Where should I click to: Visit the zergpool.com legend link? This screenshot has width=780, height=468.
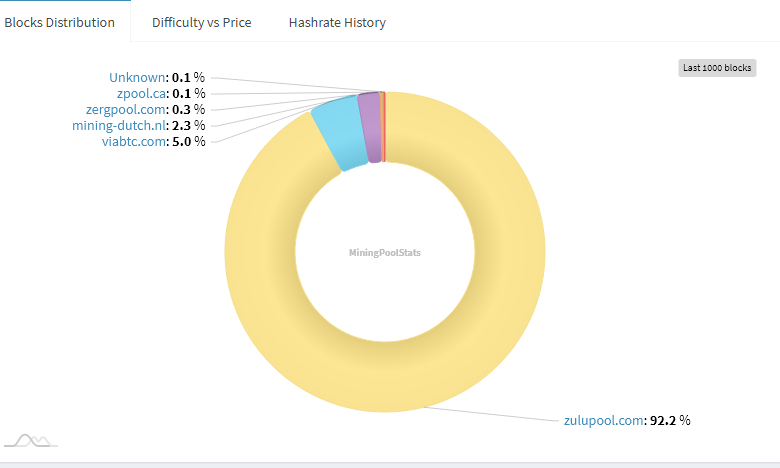(123, 109)
